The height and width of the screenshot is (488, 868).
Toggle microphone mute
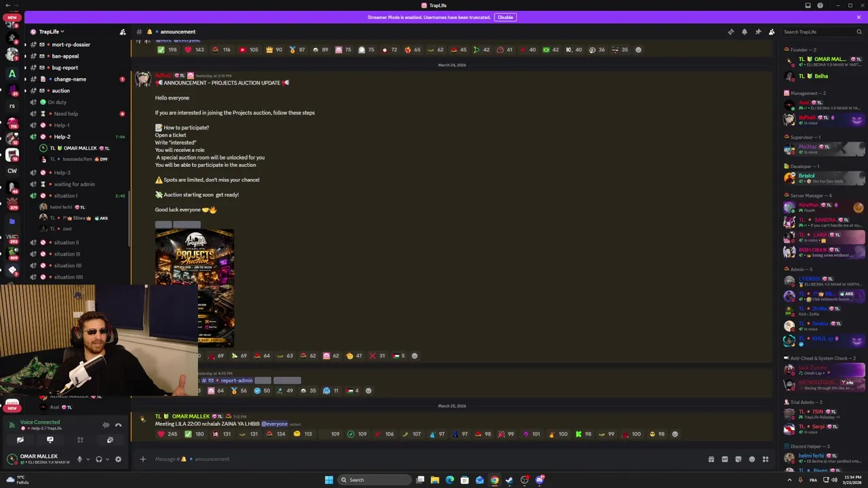(79, 459)
